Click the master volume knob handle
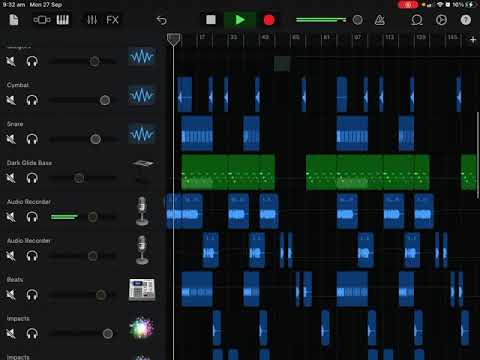Screen dimensions: 480x360 tap(357, 20)
